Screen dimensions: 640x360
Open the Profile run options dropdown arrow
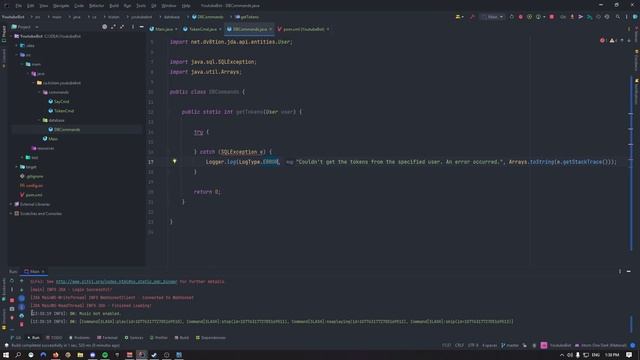(544, 17)
